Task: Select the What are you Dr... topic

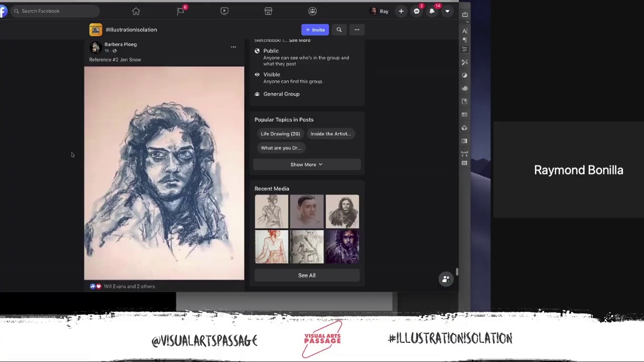Action: (x=281, y=148)
